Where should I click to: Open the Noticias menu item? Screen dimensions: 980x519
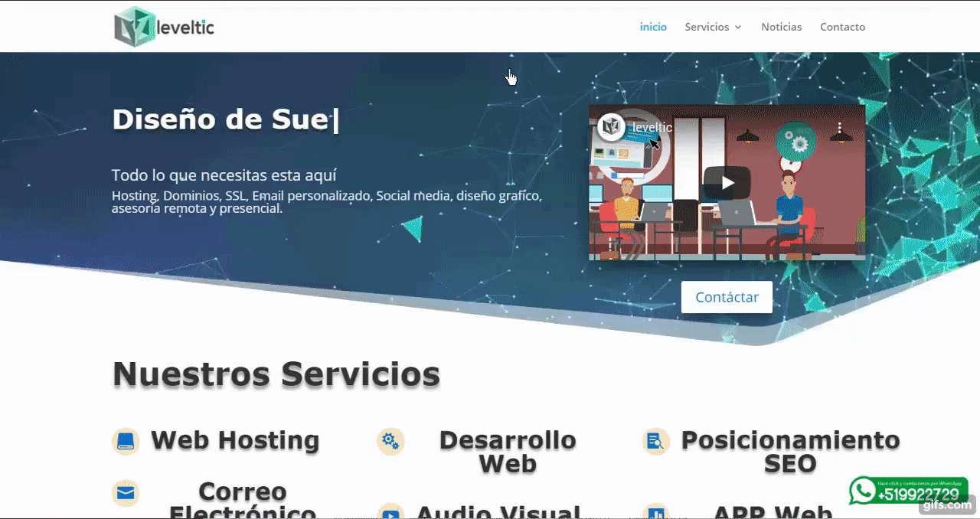click(781, 27)
